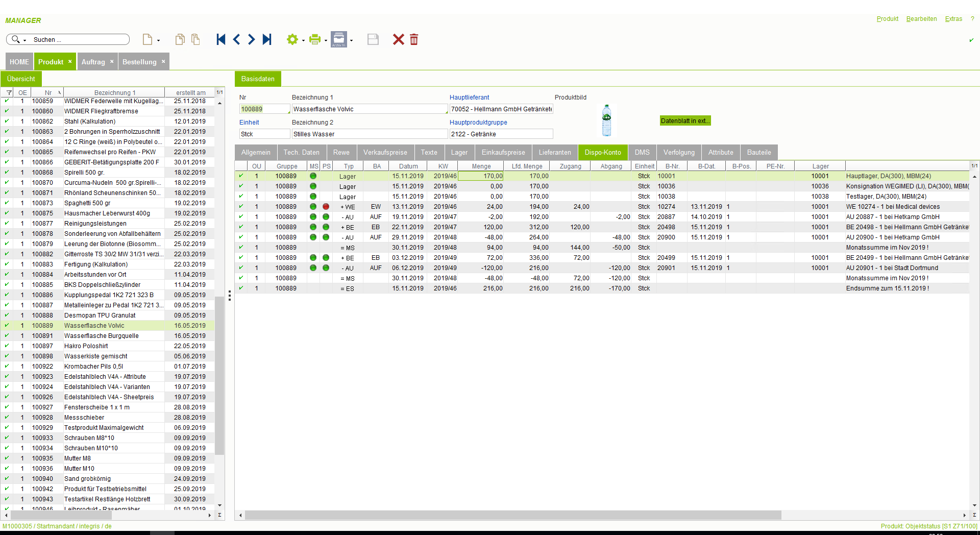Click green MS status dot in Hauptlager row
Viewport: 980px width, 535px height.
pos(313,176)
